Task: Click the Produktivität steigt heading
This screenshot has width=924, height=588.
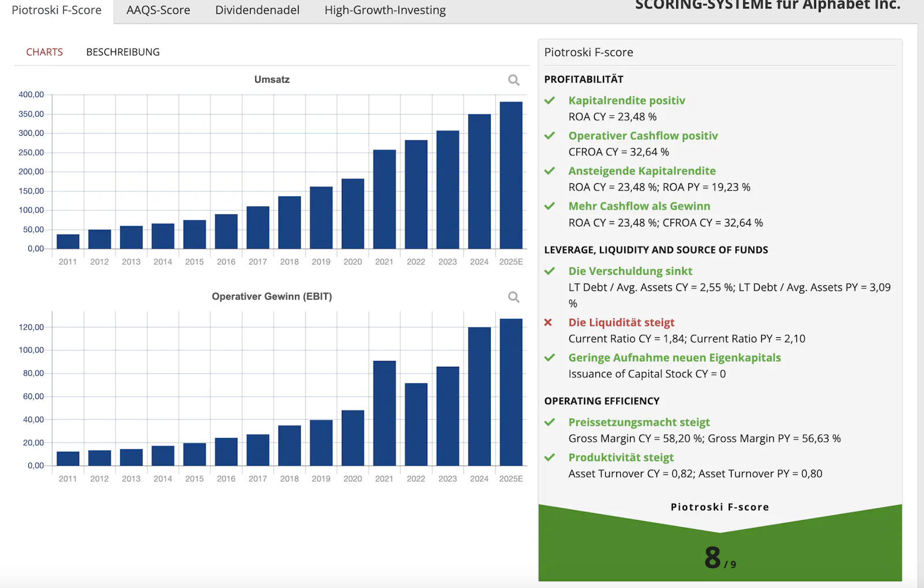Action: coord(621,457)
